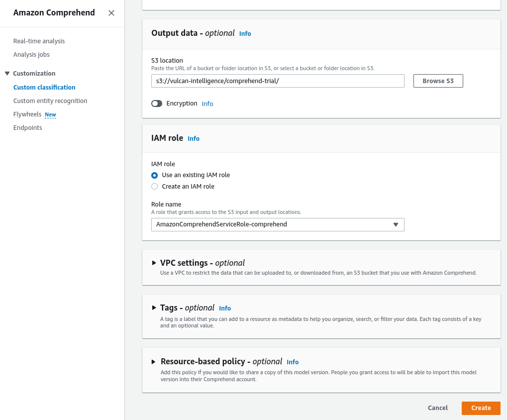This screenshot has height=420, width=507.
Task: Click the Browse S3 button
Action: tap(437, 81)
